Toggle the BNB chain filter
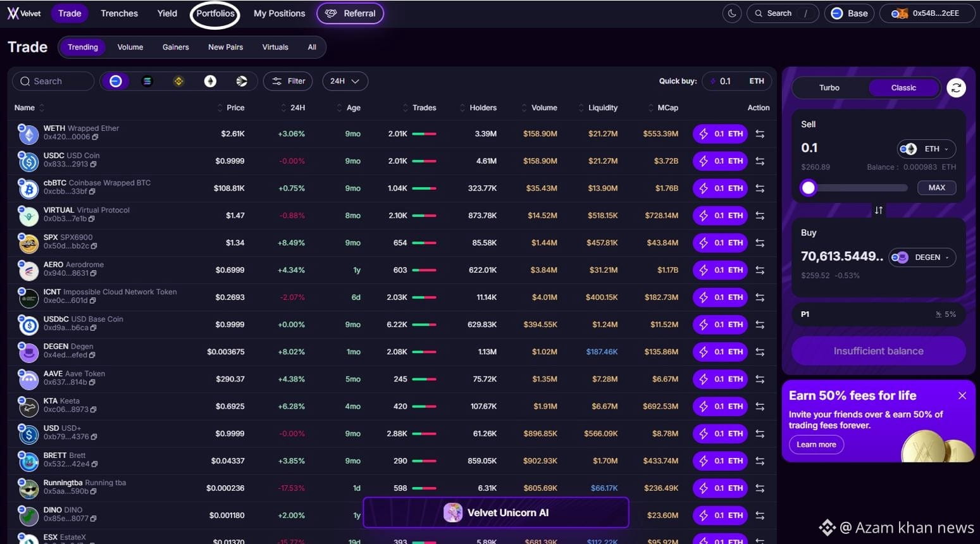This screenshot has width=980, height=544. point(178,81)
